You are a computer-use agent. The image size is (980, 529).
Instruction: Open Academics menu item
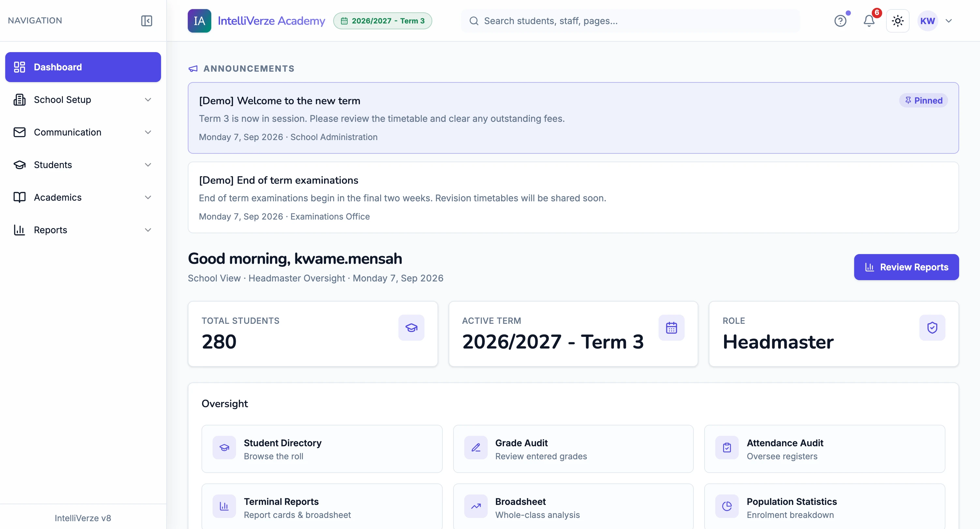pyautogui.click(x=83, y=197)
